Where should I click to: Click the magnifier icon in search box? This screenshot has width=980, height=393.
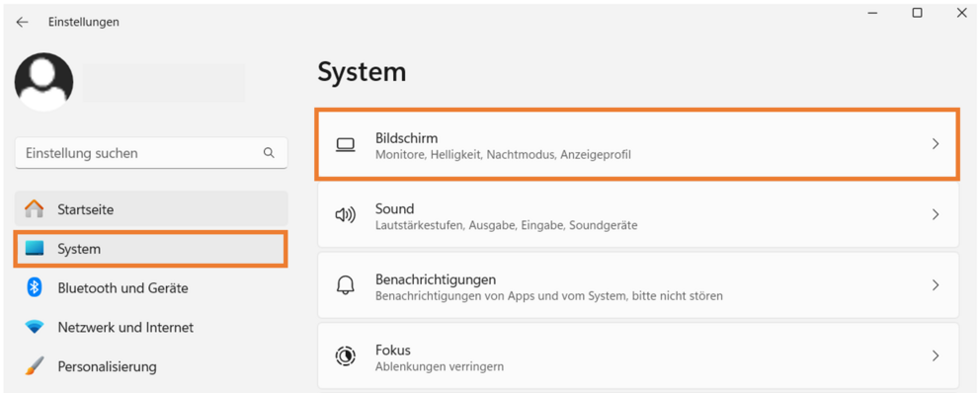[x=269, y=153]
